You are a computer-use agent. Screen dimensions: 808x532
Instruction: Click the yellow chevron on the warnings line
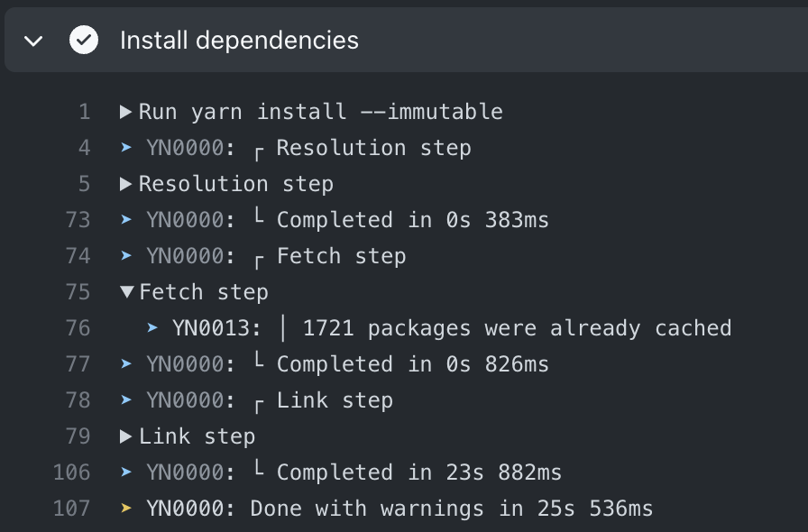click(x=125, y=509)
